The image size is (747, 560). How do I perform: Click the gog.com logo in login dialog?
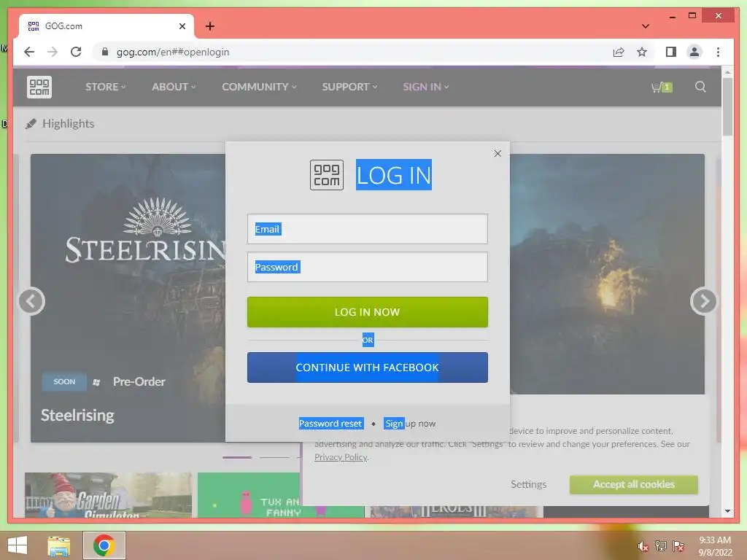coord(327,175)
